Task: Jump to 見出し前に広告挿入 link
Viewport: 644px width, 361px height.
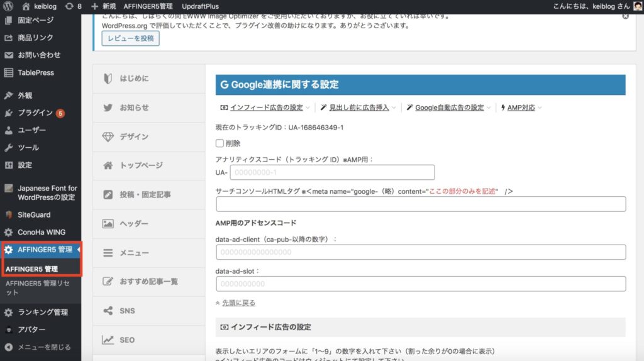Action: [x=359, y=108]
